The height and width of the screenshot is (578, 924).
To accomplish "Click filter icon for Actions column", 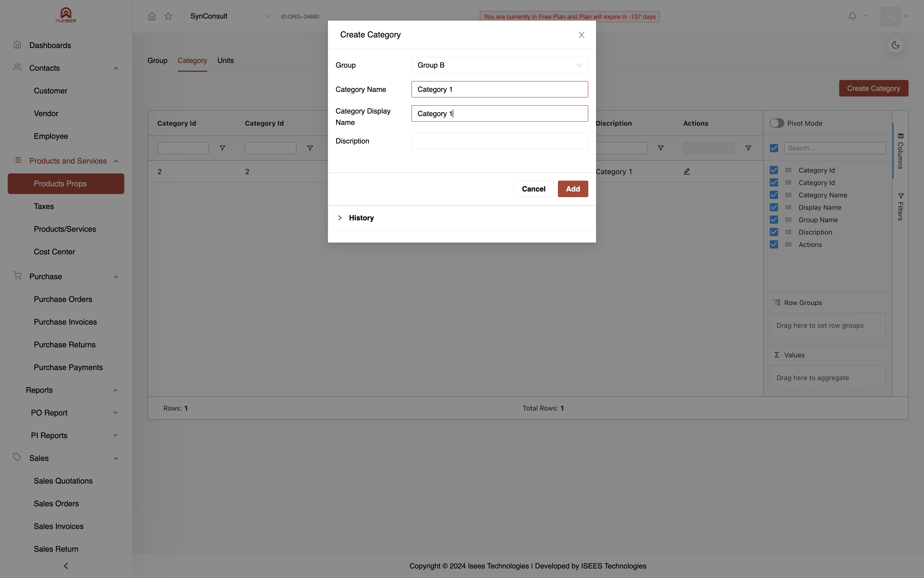I will 748,148.
